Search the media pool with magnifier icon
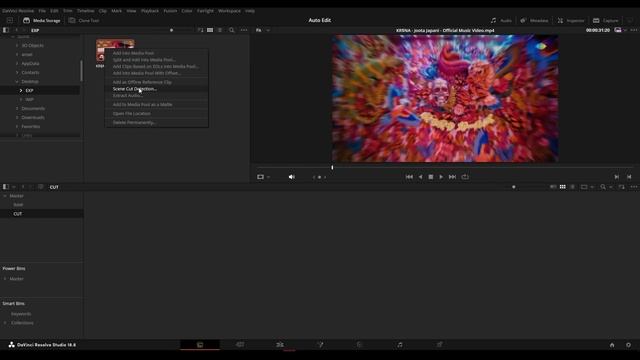 [603, 187]
